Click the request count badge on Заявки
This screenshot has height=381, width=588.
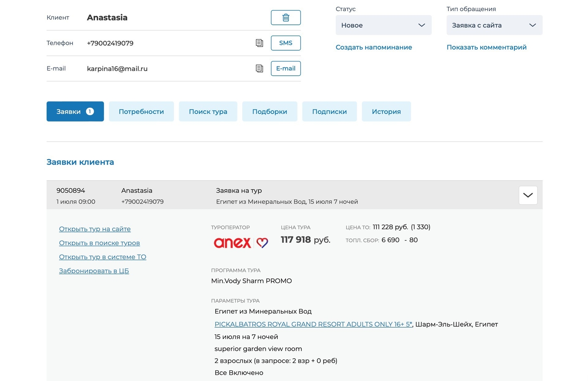click(90, 112)
